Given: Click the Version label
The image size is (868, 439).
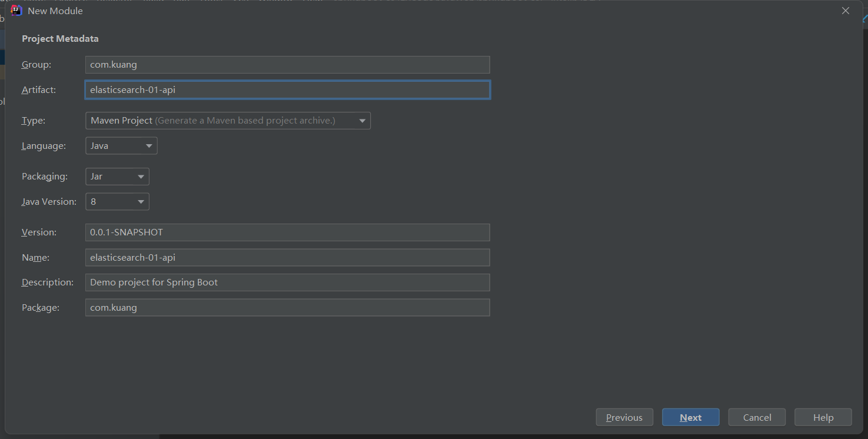Looking at the screenshot, I should 39,232.
